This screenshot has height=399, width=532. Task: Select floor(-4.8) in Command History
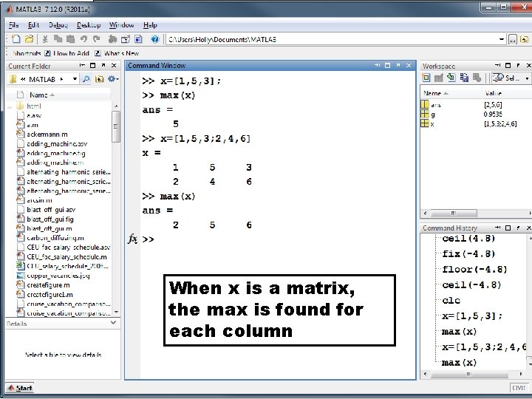(474, 270)
